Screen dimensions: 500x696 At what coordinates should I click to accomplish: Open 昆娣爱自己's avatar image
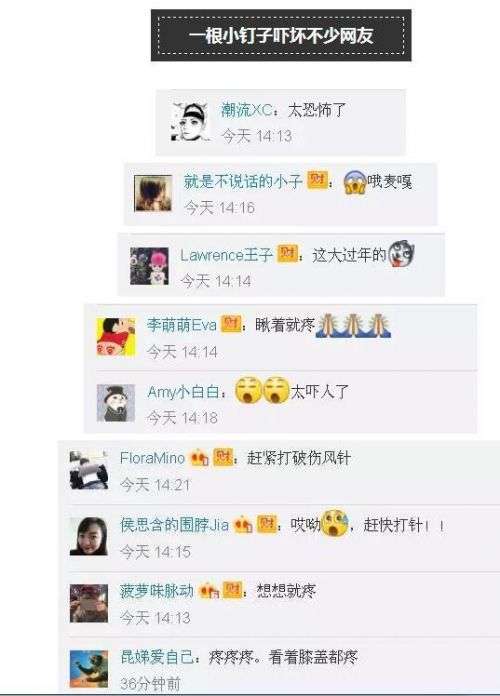click(89, 668)
